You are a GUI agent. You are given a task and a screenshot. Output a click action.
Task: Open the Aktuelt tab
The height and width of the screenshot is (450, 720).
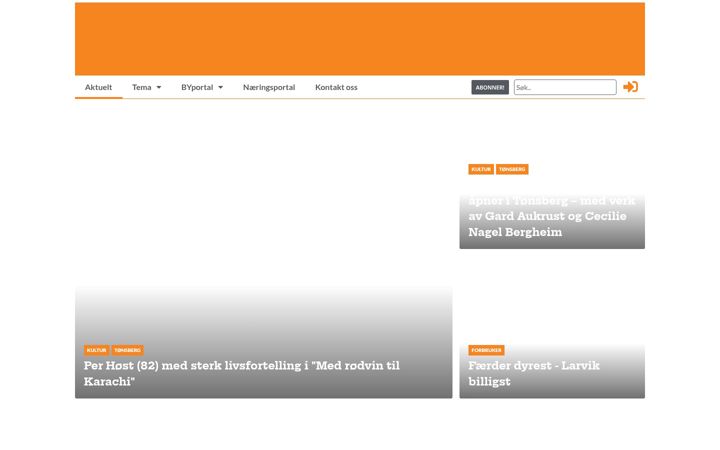[98, 87]
